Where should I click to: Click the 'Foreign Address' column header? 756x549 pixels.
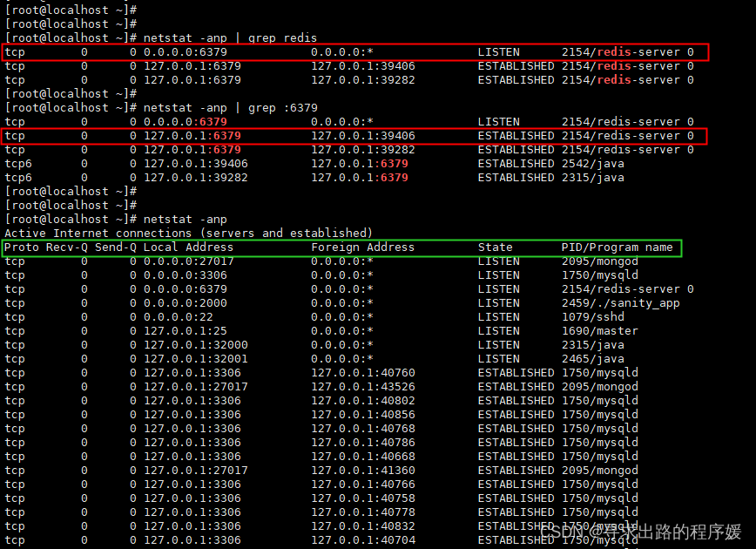pos(362,247)
